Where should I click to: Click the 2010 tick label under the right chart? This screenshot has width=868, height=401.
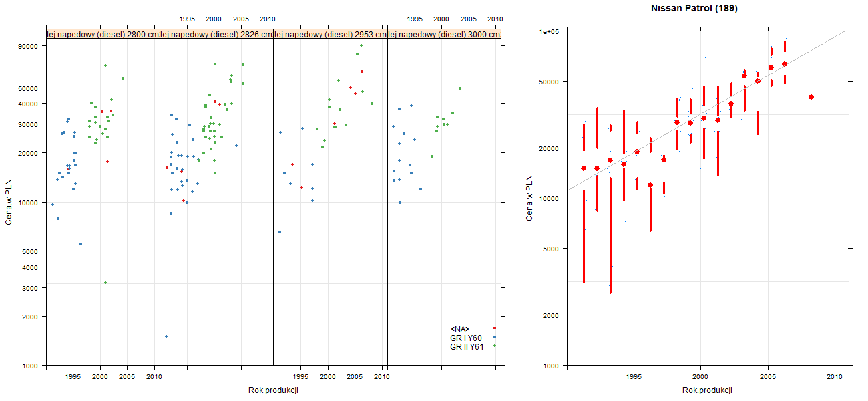pyautogui.click(x=835, y=376)
